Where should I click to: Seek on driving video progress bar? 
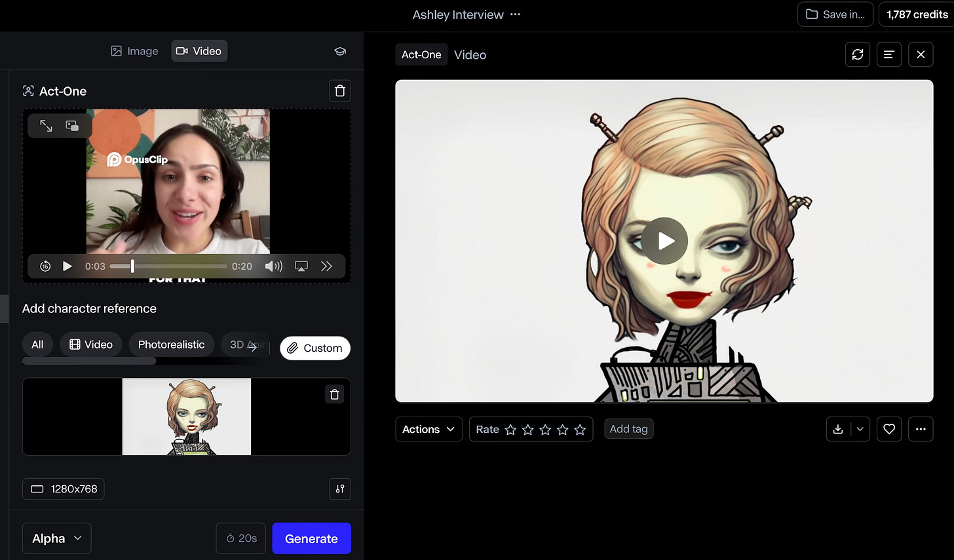[x=168, y=266]
